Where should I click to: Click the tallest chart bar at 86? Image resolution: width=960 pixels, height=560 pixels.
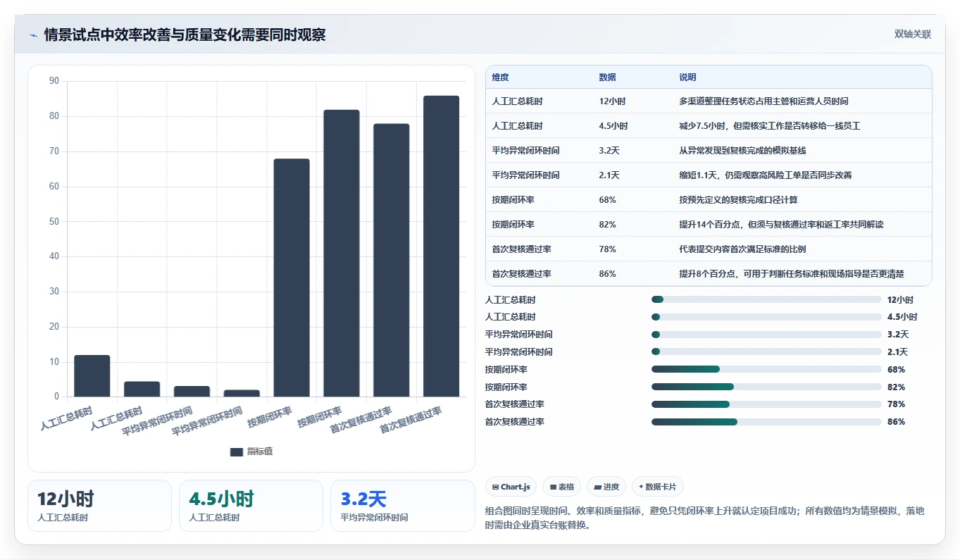pos(441,247)
